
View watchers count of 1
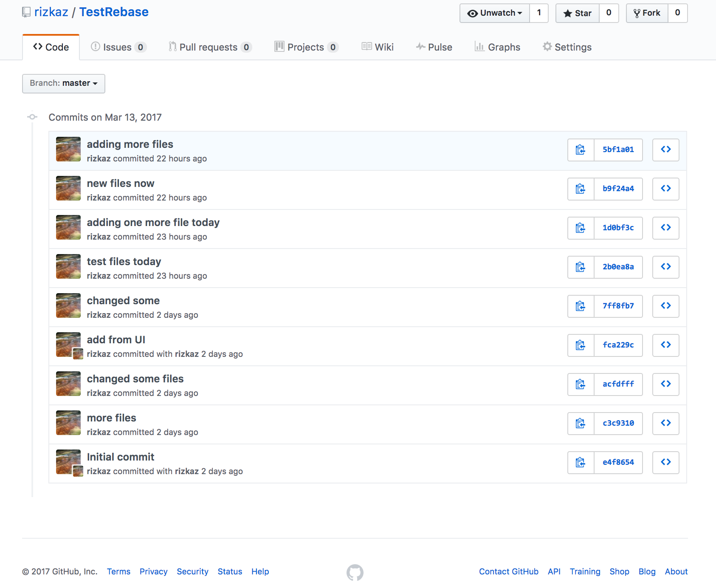539,13
